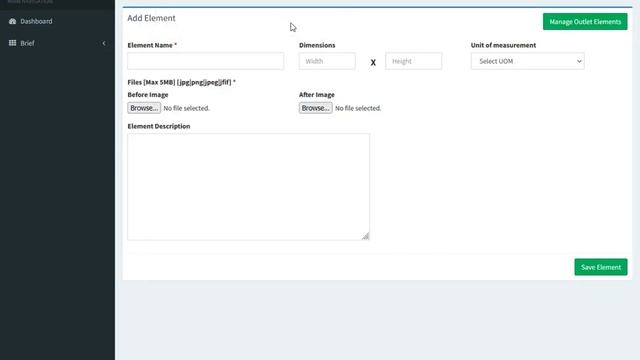Click inside the Element Description textarea
The image size is (640, 360).
point(248,187)
